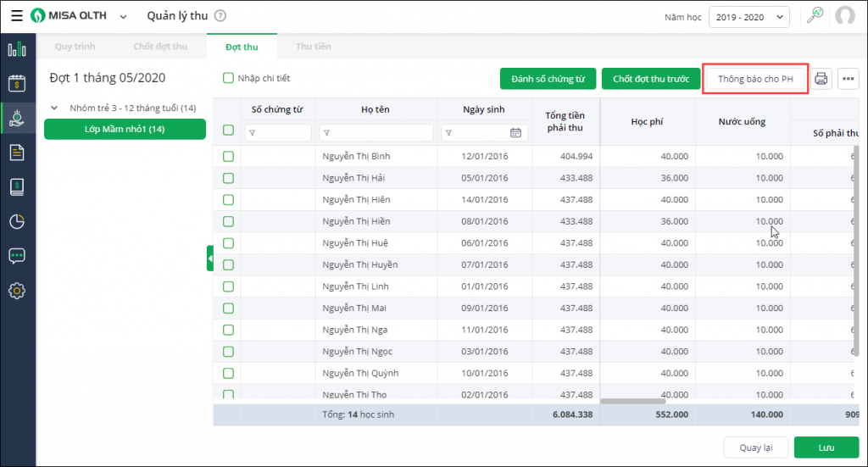Viewport: 868px width, 467px height.
Task: Open the chat message sidebar icon
Action: [16, 256]
